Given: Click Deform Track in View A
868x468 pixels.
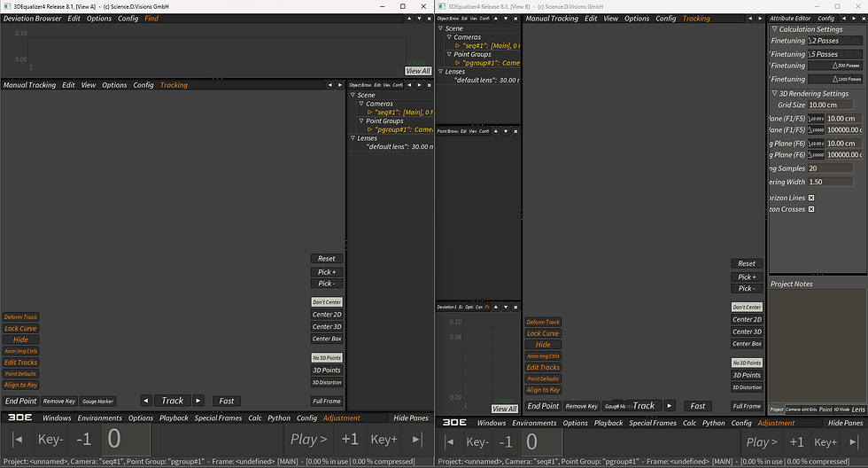Looking at the screenshot, I should 21,316.
